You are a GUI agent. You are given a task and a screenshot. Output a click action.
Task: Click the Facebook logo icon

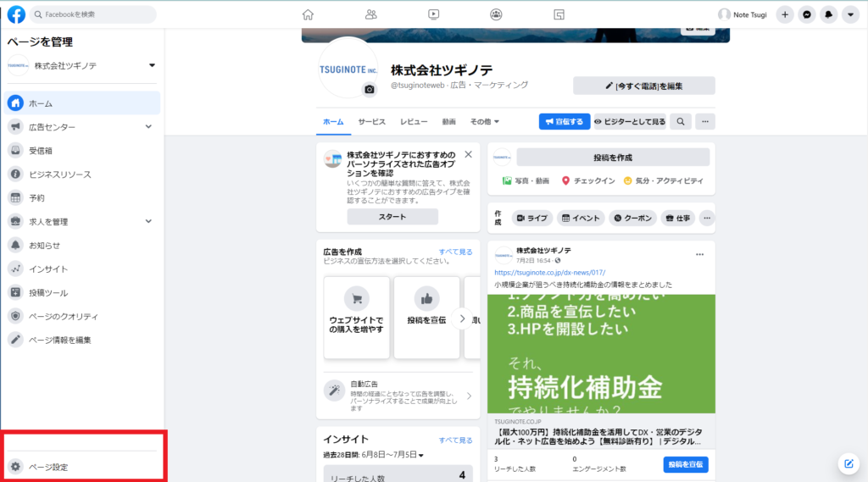pos(16,14)
